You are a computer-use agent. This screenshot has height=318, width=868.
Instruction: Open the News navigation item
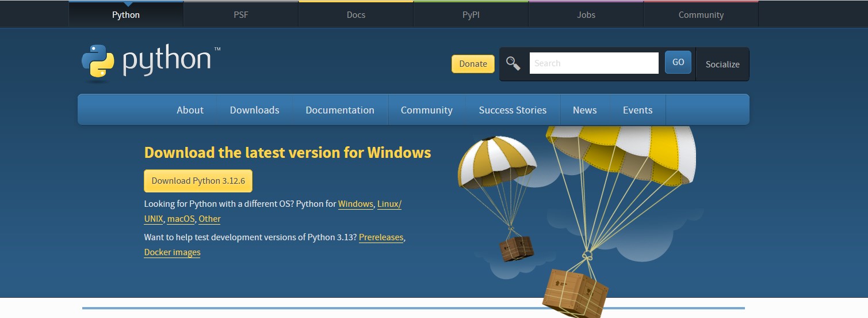pos(584,110)
